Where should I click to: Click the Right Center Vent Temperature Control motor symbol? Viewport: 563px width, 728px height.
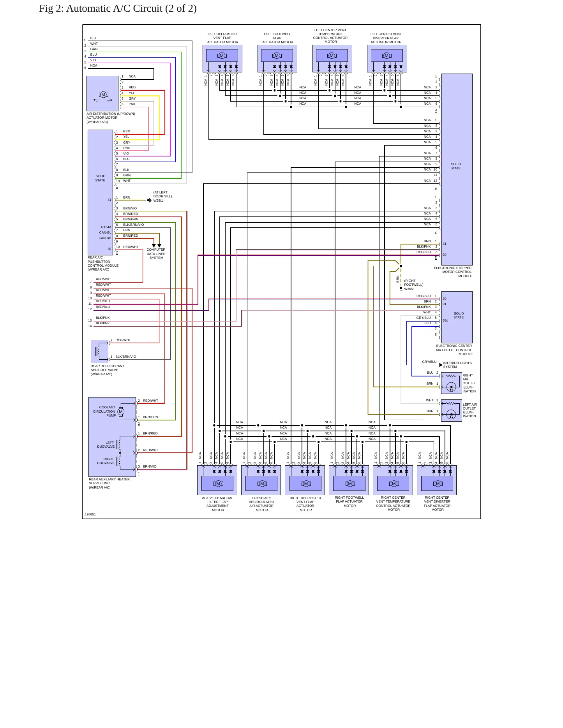point(394,484)
